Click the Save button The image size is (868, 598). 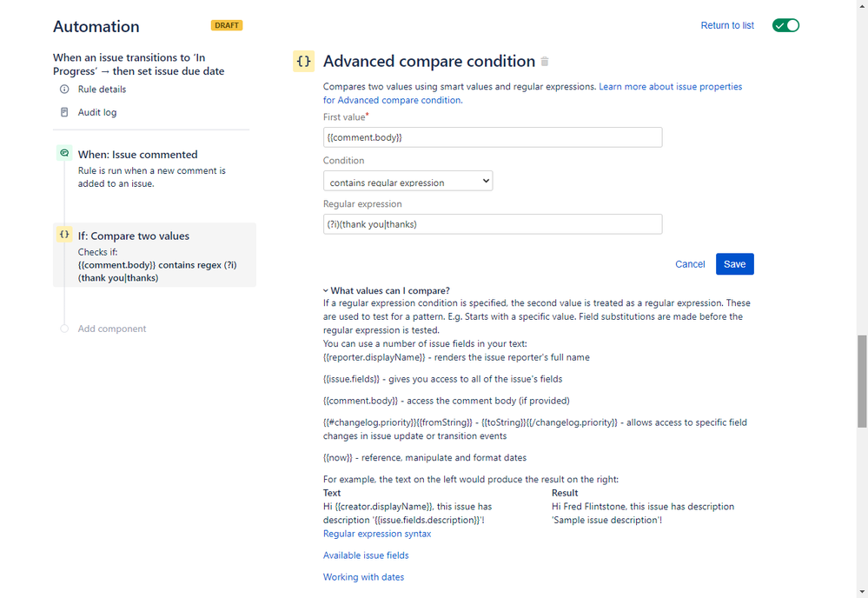point(734,263)
